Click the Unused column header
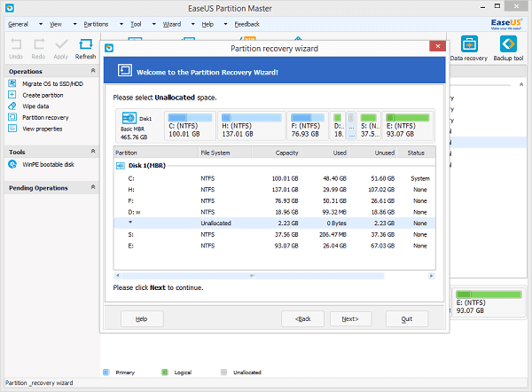Image resolution: width=532 pixels, height=392 pixels. pyautogui.click(x=373, y=153)
